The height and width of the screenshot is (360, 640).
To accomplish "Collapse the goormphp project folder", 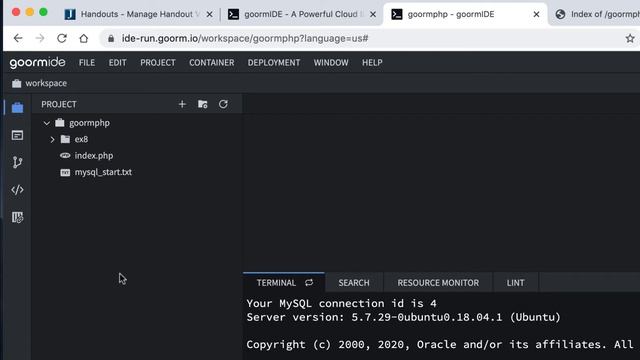I will (47, 123).
